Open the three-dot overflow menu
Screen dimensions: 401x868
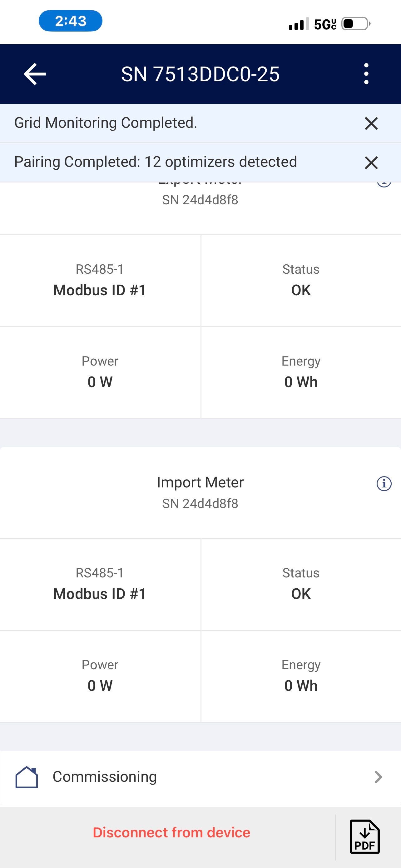[366, 74]
